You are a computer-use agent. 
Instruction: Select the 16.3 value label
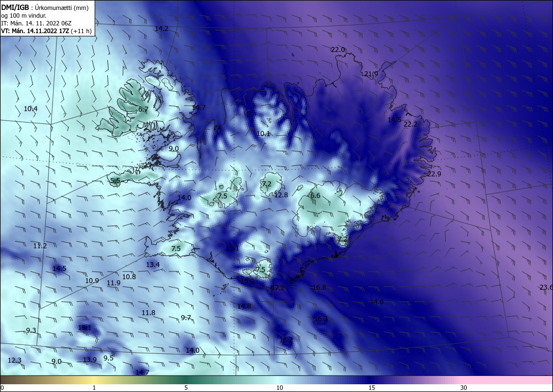[x=321, y=319]
